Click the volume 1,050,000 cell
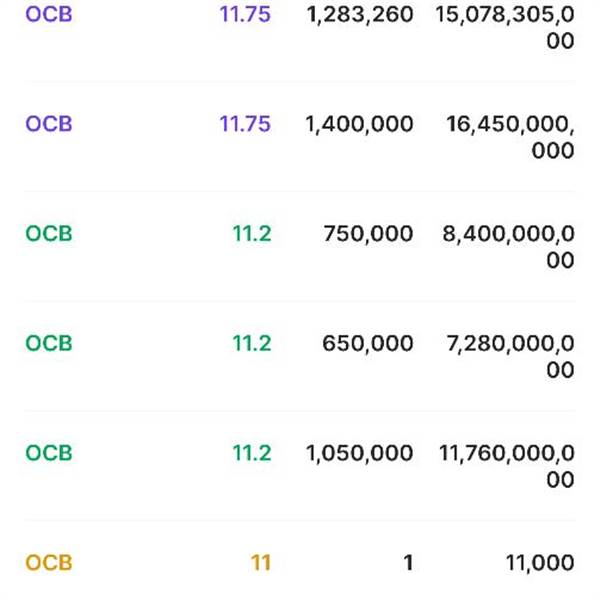 point(357,453)
